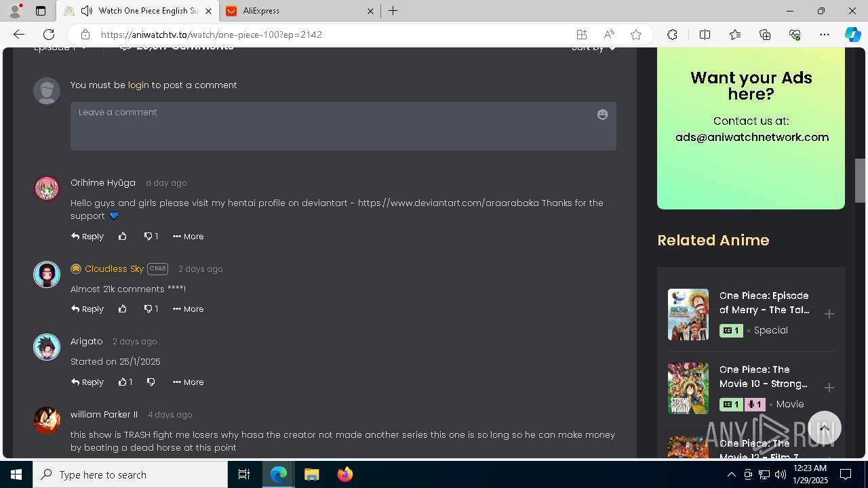Click the taskbar search box

[x=130, y=474]
